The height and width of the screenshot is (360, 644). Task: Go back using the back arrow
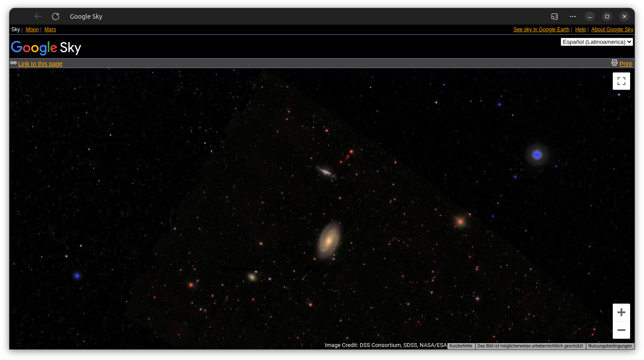[38, 16]
